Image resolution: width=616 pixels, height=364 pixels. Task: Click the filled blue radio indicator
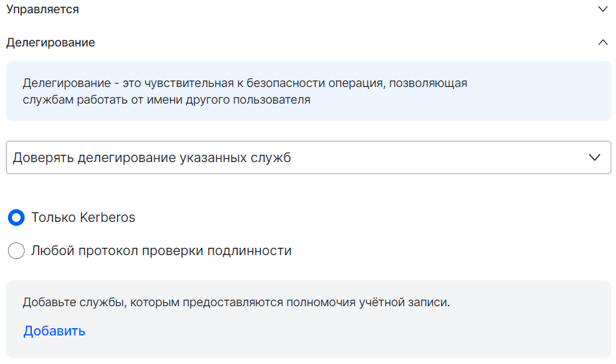pyautogui.click(x=16, y=217)
